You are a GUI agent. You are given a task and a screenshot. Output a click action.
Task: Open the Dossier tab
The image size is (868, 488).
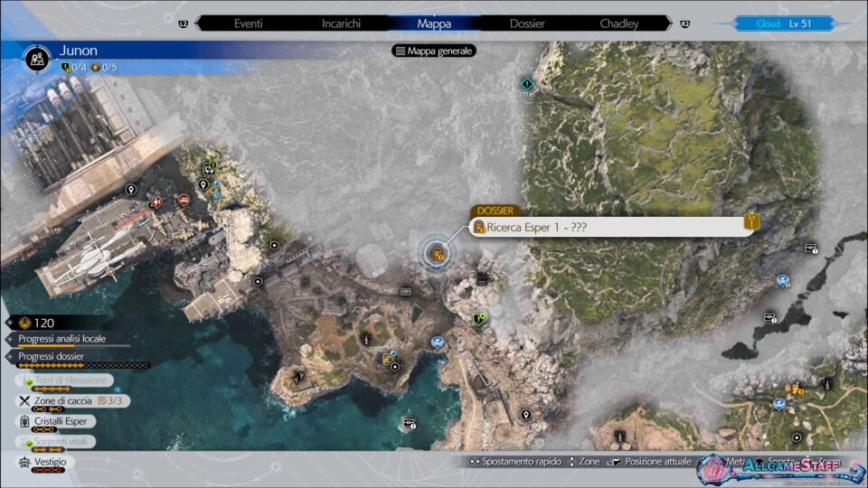click(x=527, y=23)
